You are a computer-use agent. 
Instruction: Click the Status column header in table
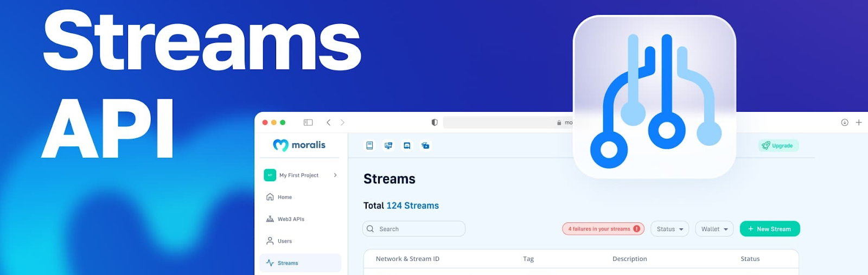tap(750, 259)
